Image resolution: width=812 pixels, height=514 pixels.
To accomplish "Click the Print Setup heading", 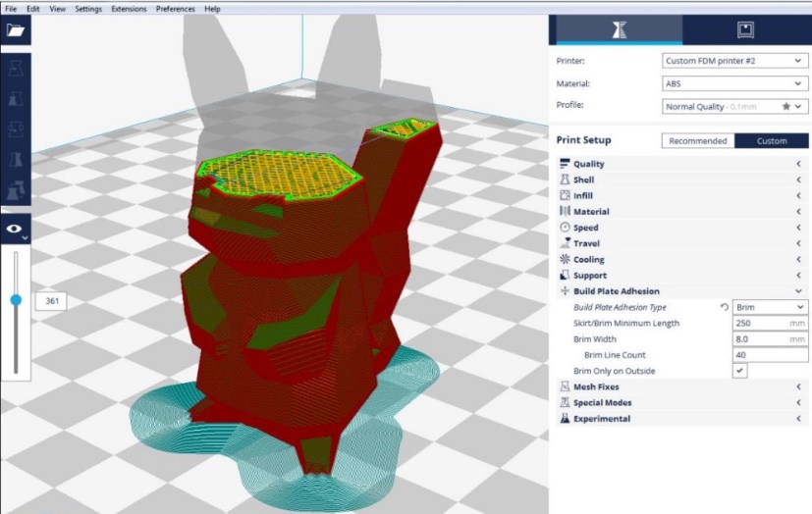I will click(583, 139).
